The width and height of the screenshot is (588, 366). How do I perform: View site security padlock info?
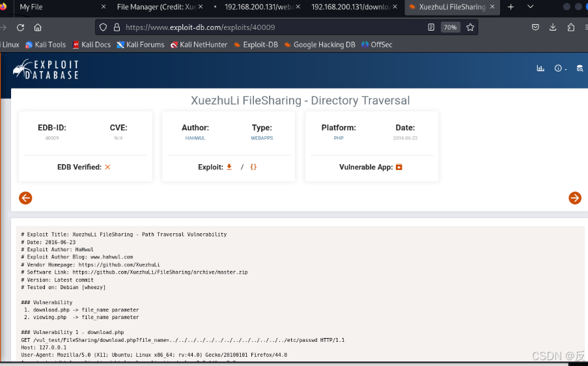117,27
